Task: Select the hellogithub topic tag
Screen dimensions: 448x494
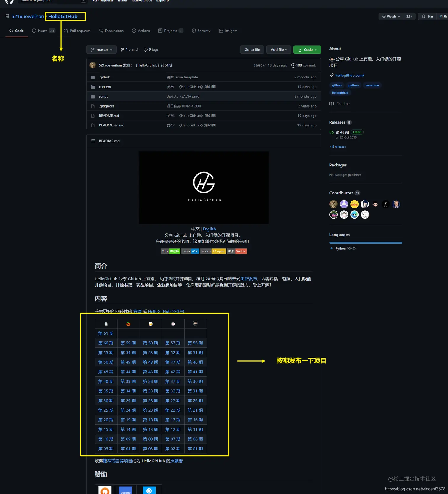Action: coord(340,93)
